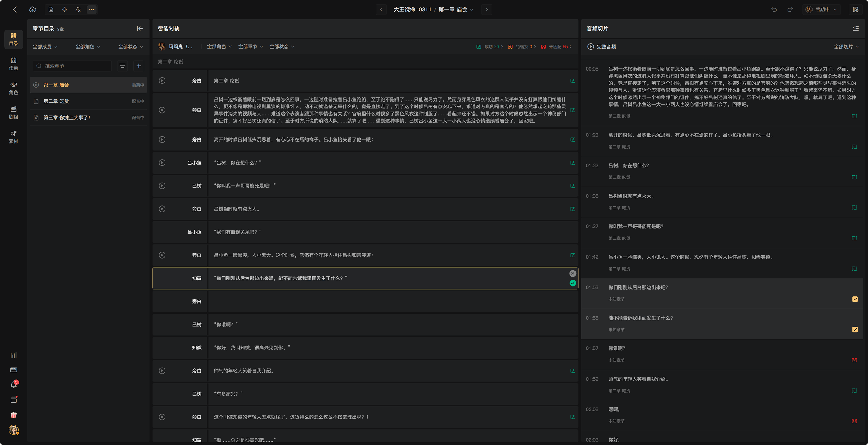Click the microphone icon in top toolbar
Viewport: 868px width, 445px height.
click(64, 9)
